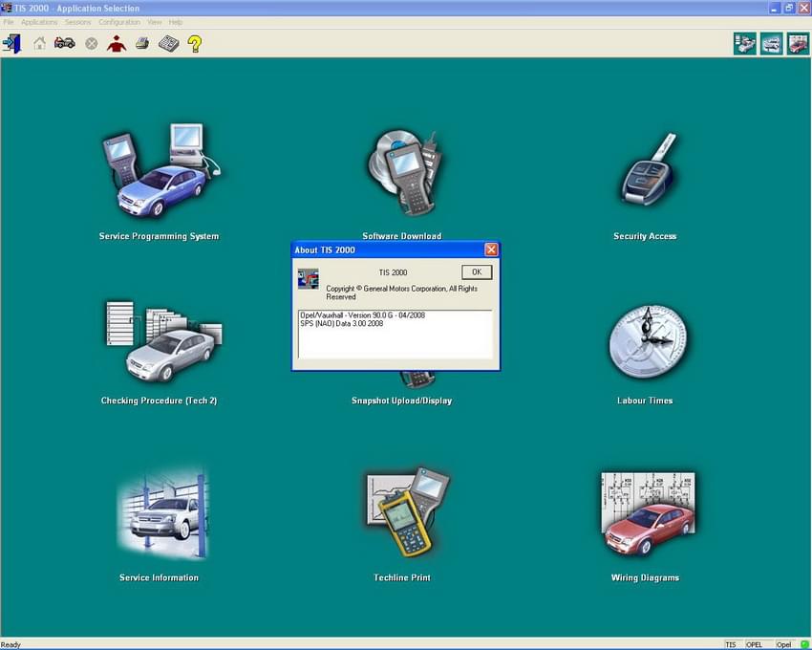Open the Applications menu
The image size is (812, 650).
coord(39,22)
